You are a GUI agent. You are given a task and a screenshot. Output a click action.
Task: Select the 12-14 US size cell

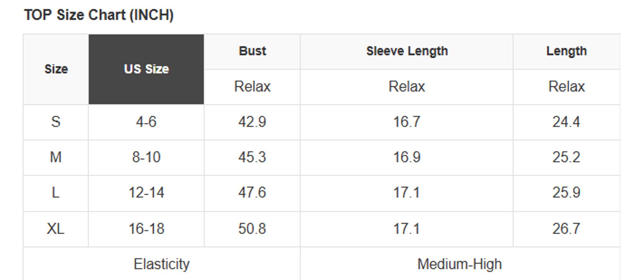point(146,193)
